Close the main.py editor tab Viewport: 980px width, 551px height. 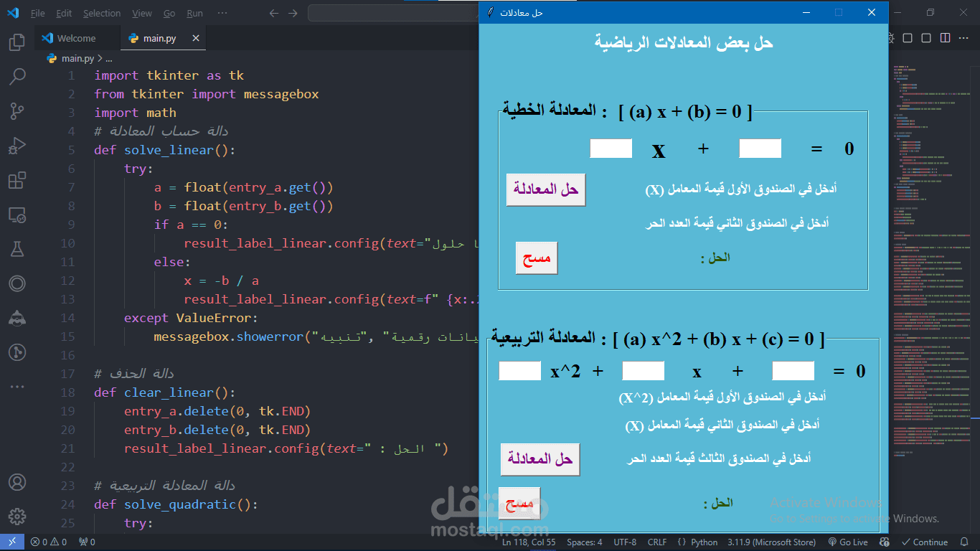click(x=194, y=39)
